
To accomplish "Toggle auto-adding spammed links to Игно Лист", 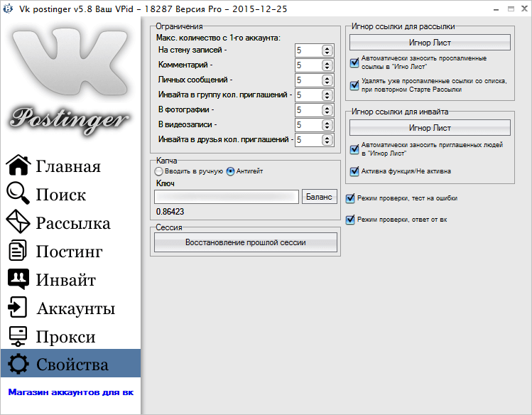I will click(x=354, y=63).
